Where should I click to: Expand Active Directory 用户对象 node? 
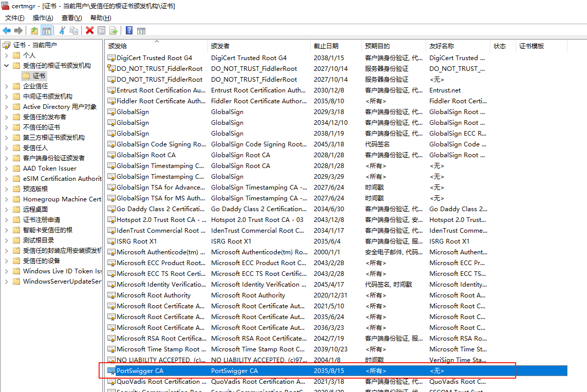coord(6,107)
